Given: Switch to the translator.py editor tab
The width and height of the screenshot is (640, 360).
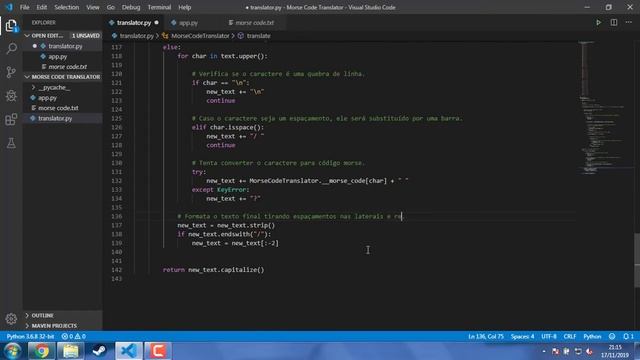Looking at the screenshot, I should [134, 22].
